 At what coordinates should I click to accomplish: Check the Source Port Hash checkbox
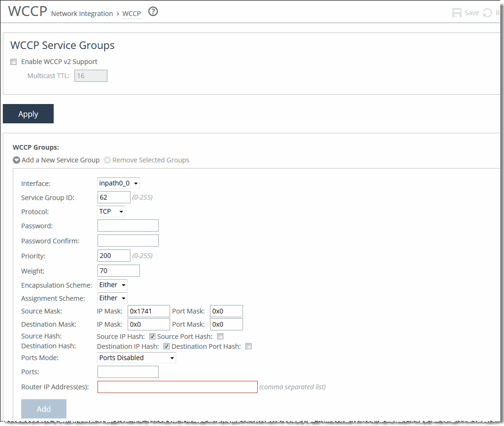pyautogui.click(x=220, y=336)
